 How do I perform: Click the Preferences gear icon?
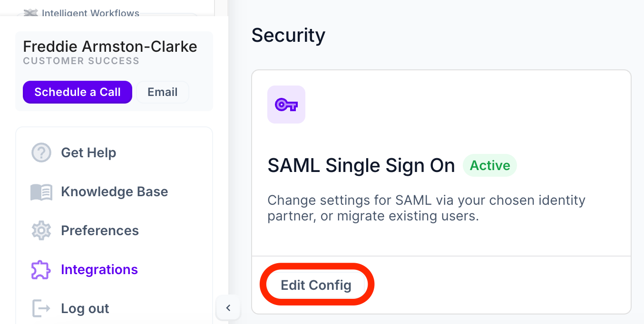tap(41, 231)
